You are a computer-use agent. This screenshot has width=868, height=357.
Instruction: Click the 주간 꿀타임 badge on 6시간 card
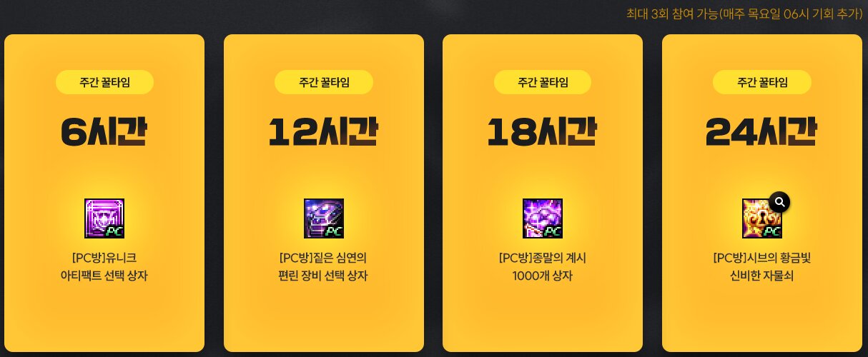(x=104, y=82)
